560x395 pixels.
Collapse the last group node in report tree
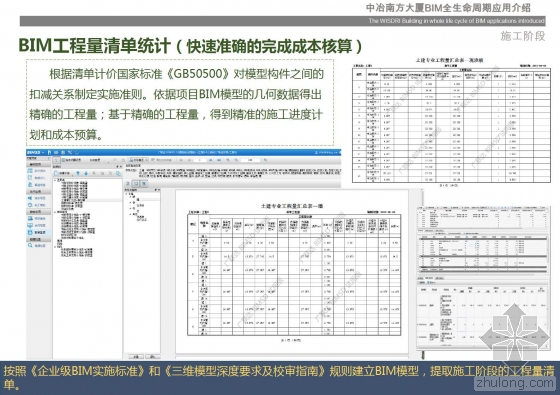pyautogui.click(x=55, y=247)
